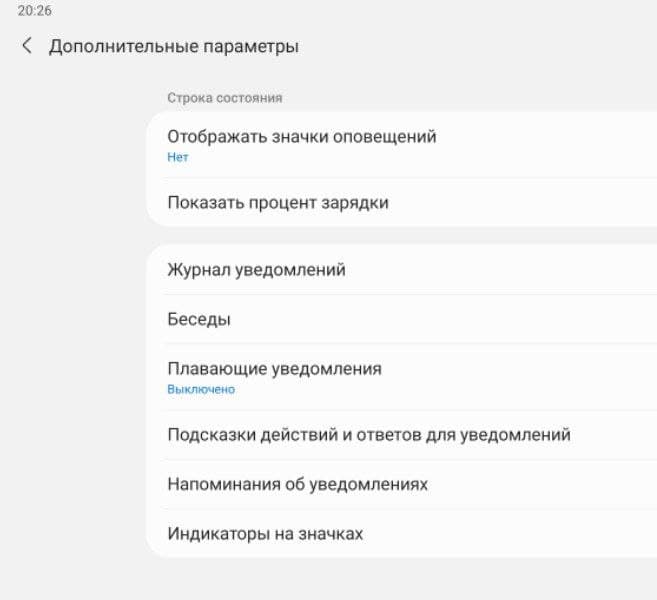Image resolution: width=657 pixels, height=600 pixels.
Task: Click empty header space right of the title
Action: click(x=480, y=46)
